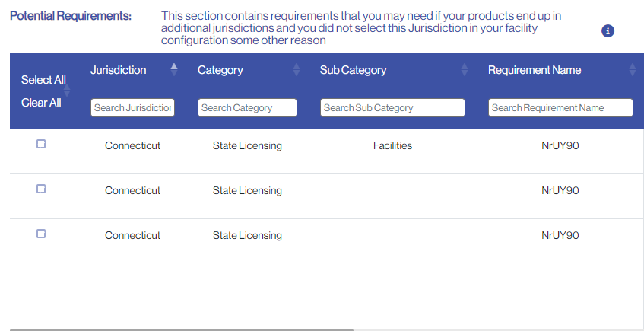Click into the Search Category field
The image size is (644, 331).
(247, 108)
